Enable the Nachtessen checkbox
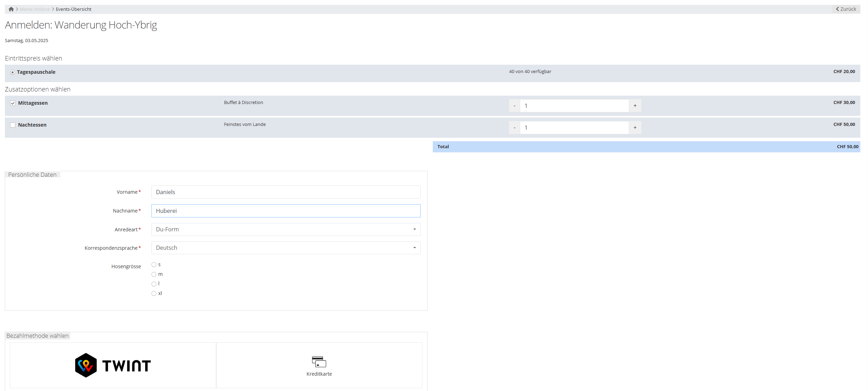 (x=13, y=125)
